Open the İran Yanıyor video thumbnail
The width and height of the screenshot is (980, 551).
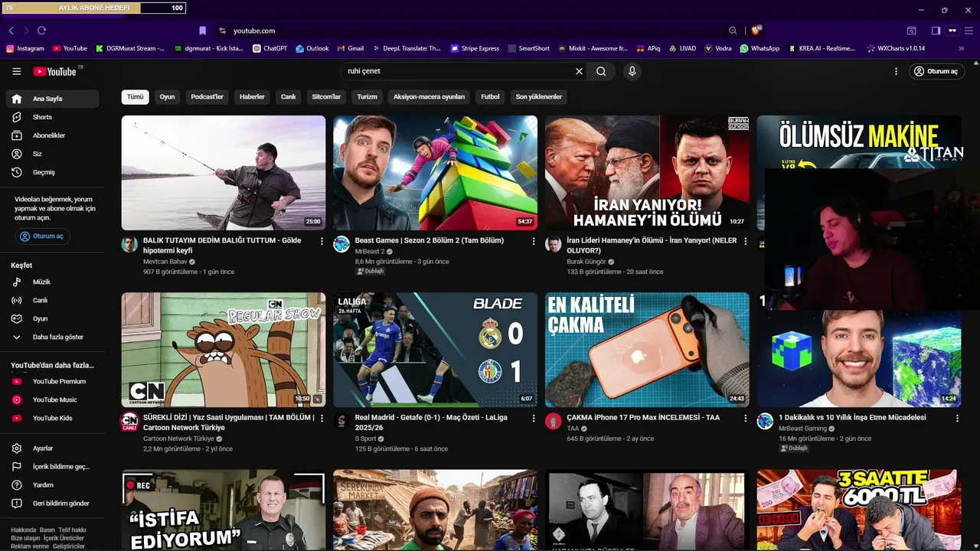[647, 173]
